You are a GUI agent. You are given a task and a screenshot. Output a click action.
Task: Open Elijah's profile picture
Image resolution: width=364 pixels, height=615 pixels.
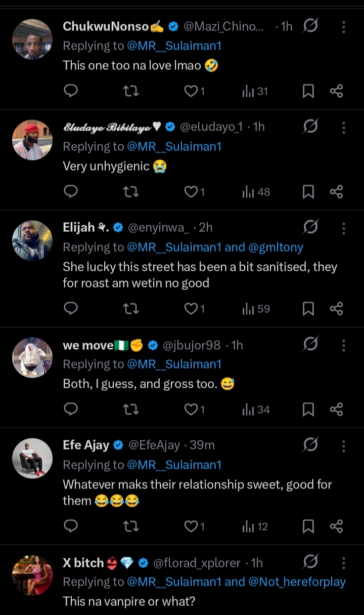click(32, 241)
